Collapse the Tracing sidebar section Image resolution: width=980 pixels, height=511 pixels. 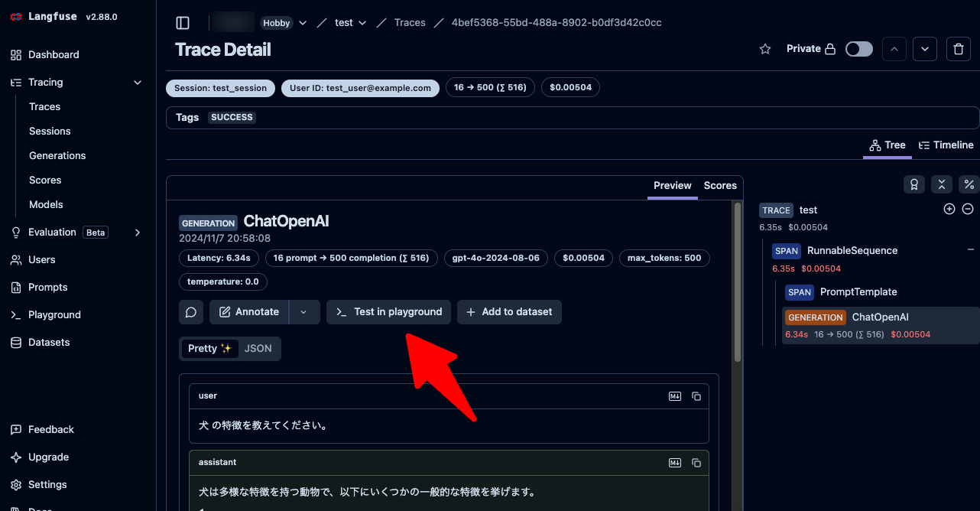[x=138, y=83]
